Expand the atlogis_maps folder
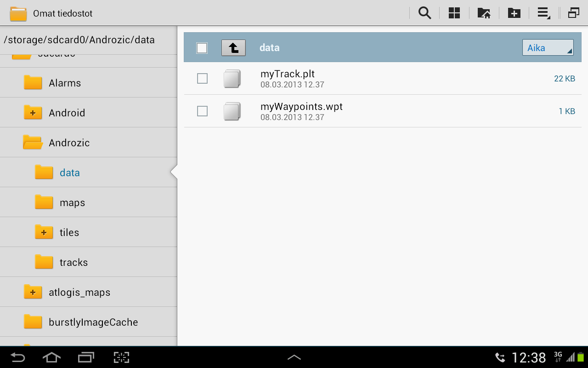This screenshot has width=588, height=368. [33, 292]
